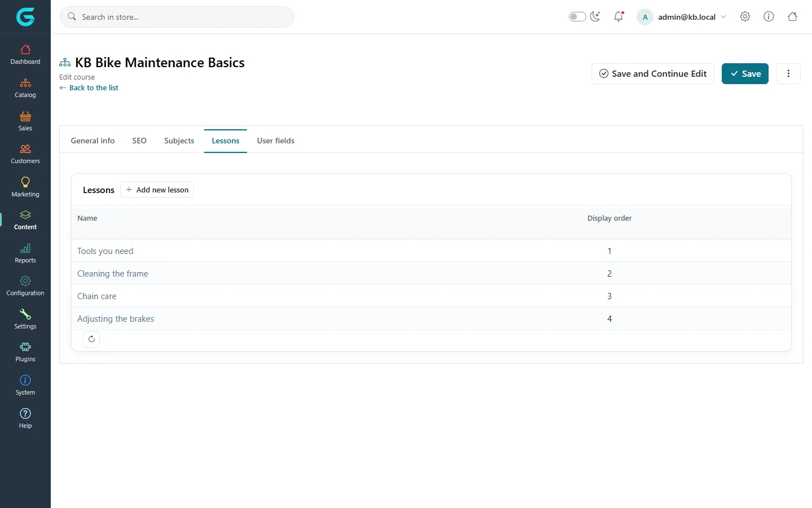Viewport: 812px width, 508px height.
Task: Switch to the Subjects tab
Action: click(x=179, y=141)
